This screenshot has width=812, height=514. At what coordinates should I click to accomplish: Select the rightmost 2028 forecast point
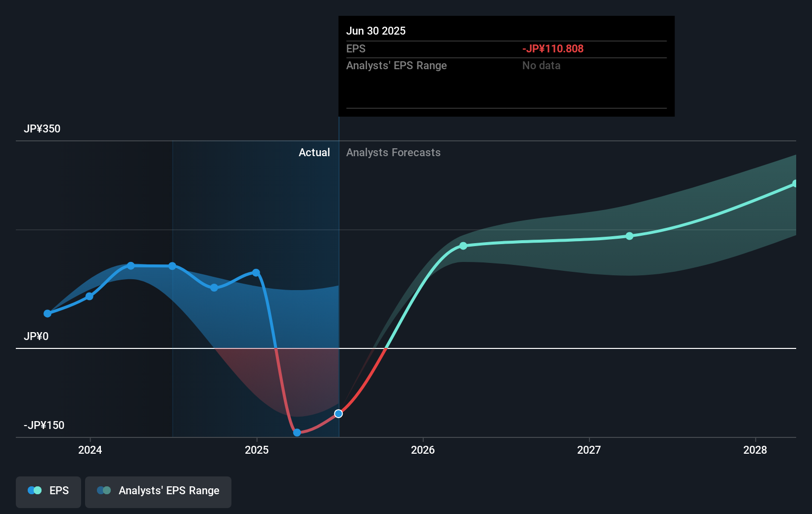pyautogui.click(x=795, y=184)
